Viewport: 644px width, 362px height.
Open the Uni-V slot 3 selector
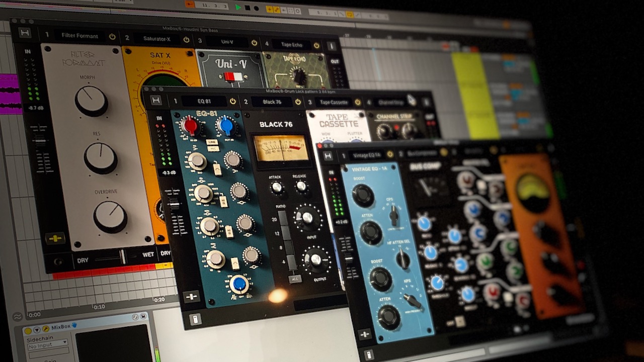click(x=227, y=42)
